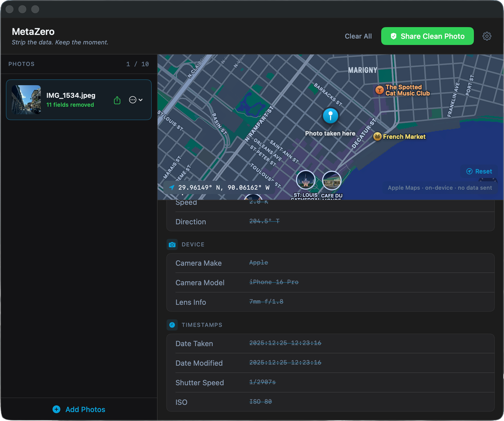Click the compass icon in the Reset button
The width and height of the screenshot is (504, 421).
[x=469, y=171]
